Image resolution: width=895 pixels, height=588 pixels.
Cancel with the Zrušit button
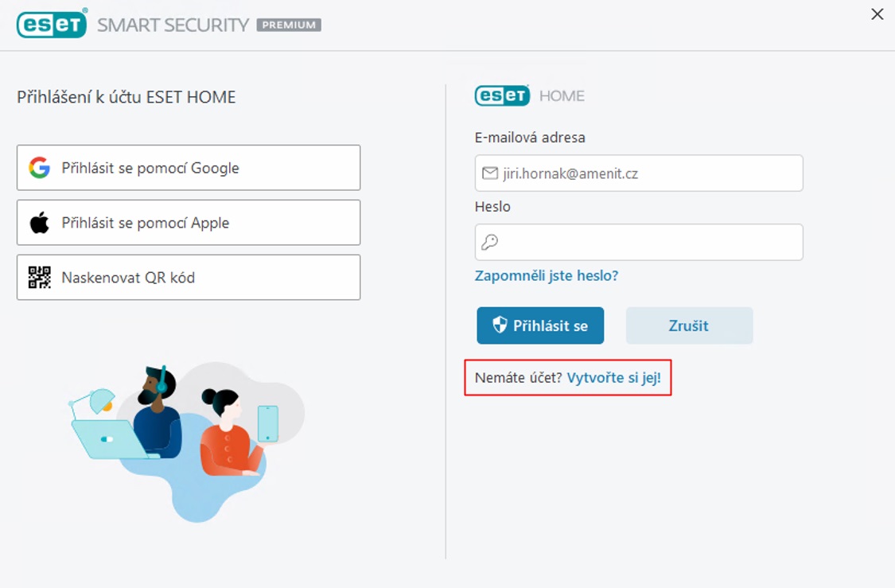689,325
